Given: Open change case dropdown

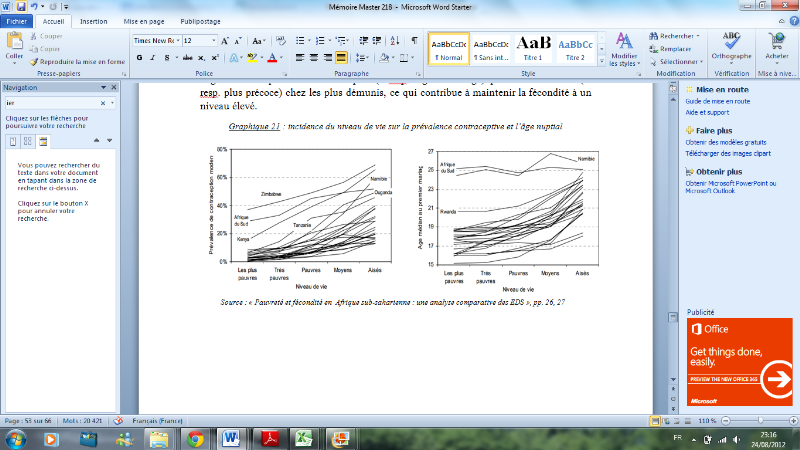Looking at the screenshot, I should click(259, 41).
